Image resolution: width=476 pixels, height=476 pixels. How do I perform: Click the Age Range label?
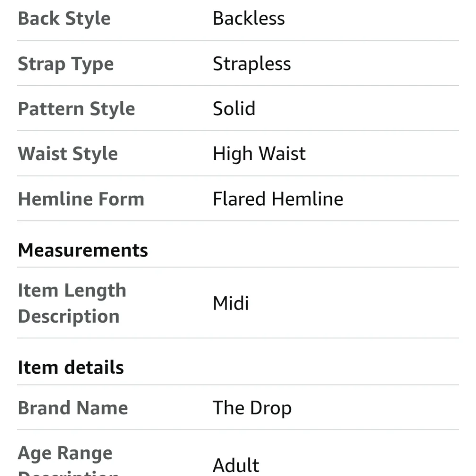(65, 454)
